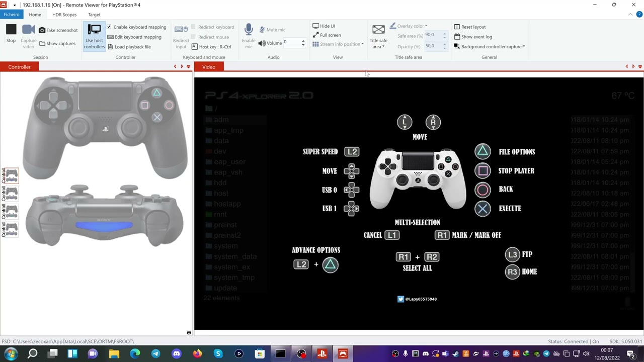Open taskbar search

[32, 354]
